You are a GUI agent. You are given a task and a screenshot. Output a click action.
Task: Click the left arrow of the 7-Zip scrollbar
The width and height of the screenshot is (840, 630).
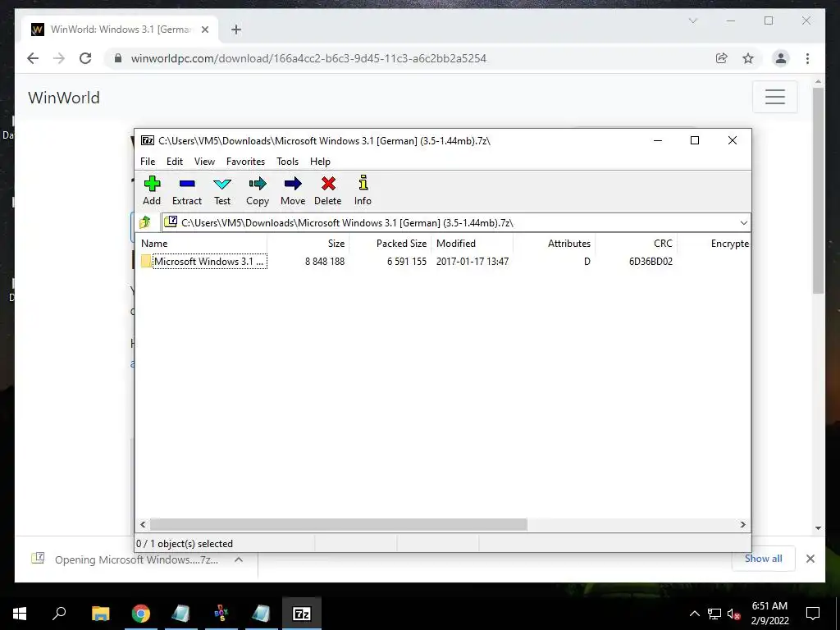(143, 524)
